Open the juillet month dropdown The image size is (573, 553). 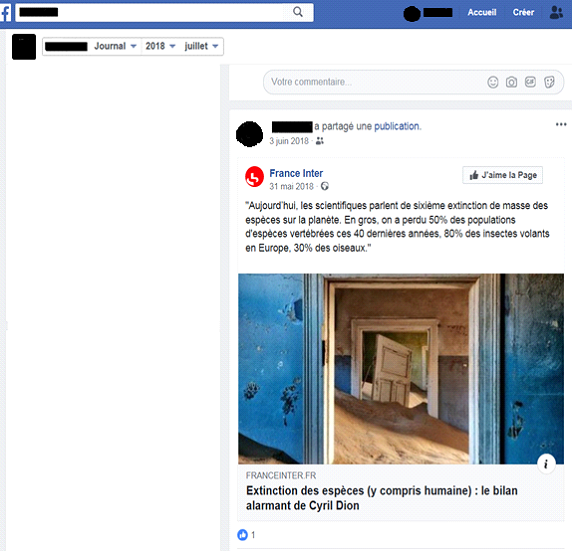pos(201,46)
